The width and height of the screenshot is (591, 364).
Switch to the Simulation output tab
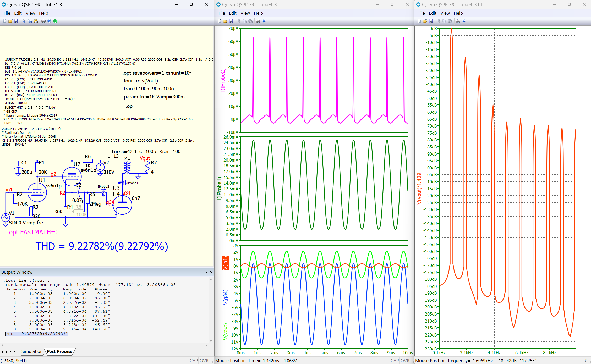click(32, 351)
